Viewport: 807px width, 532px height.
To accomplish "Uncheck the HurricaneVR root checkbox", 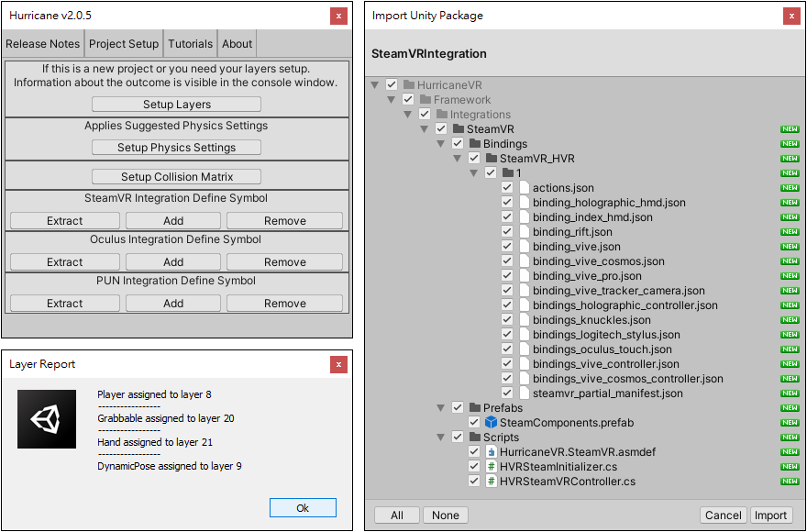I will coord(392,85).
